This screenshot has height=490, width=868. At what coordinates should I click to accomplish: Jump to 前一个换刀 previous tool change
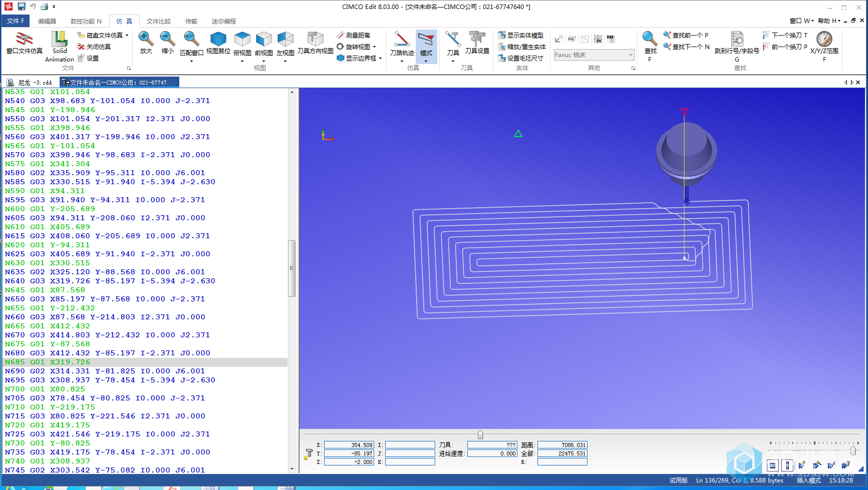pyautogui.click(x=785, y=47)
